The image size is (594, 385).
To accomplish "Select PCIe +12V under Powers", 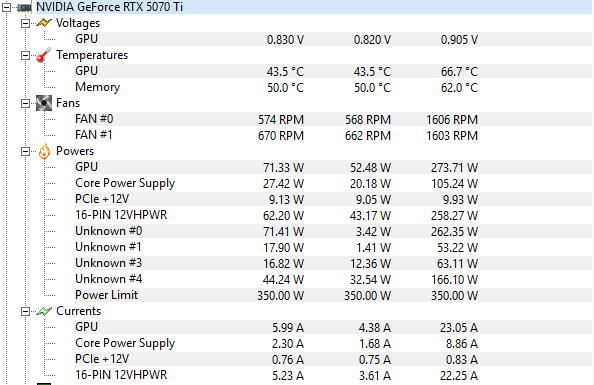I will [333, 199].
